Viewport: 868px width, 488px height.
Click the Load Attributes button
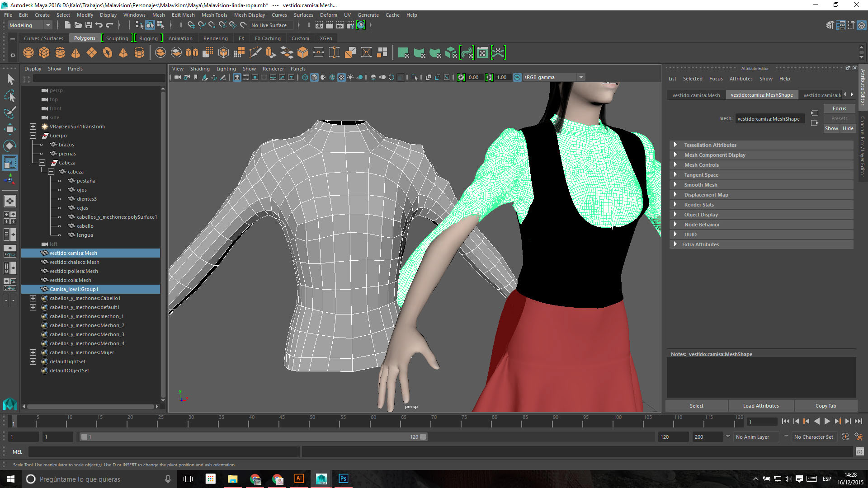tap(761, 406)
